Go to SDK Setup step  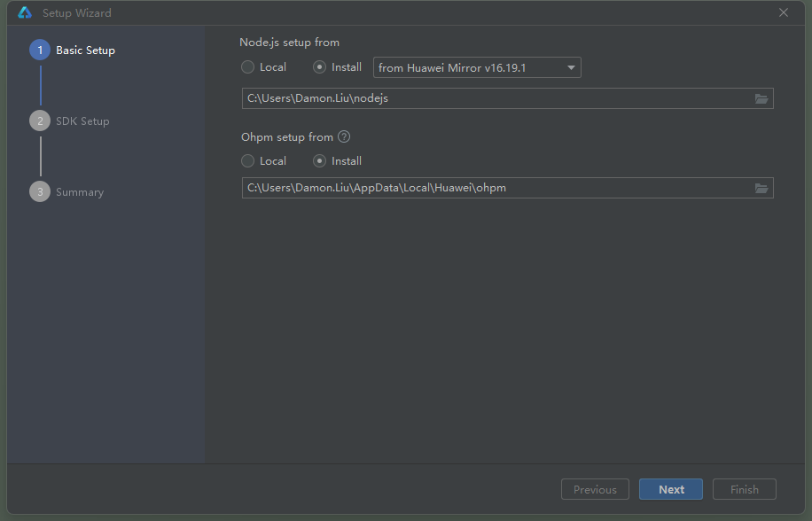(82, 121)
